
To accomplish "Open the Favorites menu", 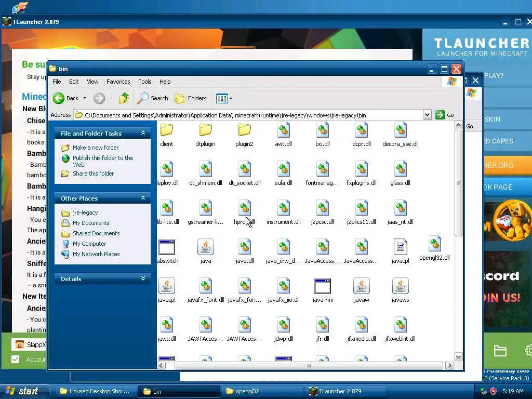I will point(118,82).
